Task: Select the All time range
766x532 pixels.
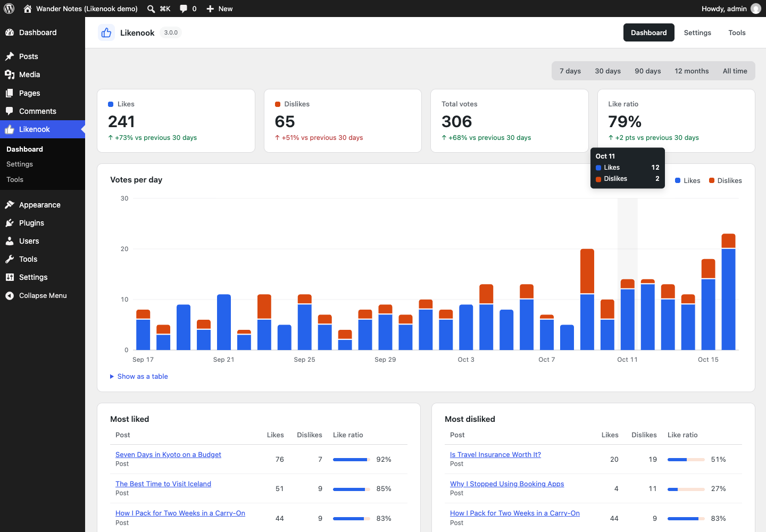Action: pyautogui.click(x=735, y=71)
